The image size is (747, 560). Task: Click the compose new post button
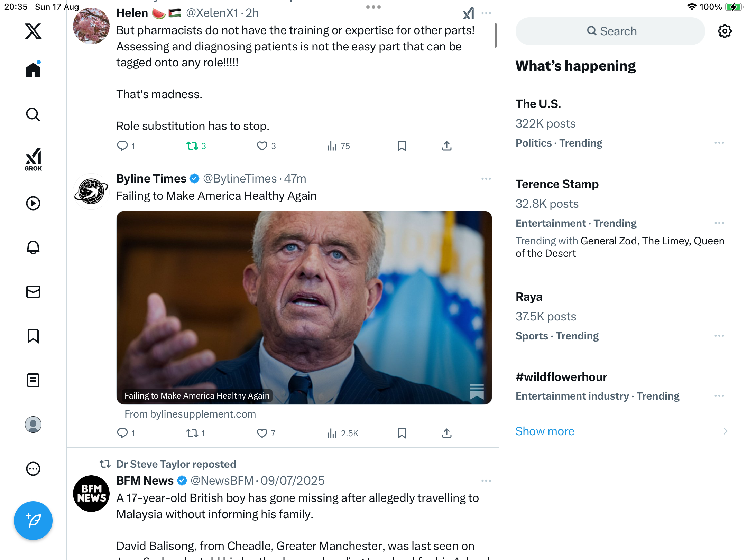pos(33,520)
